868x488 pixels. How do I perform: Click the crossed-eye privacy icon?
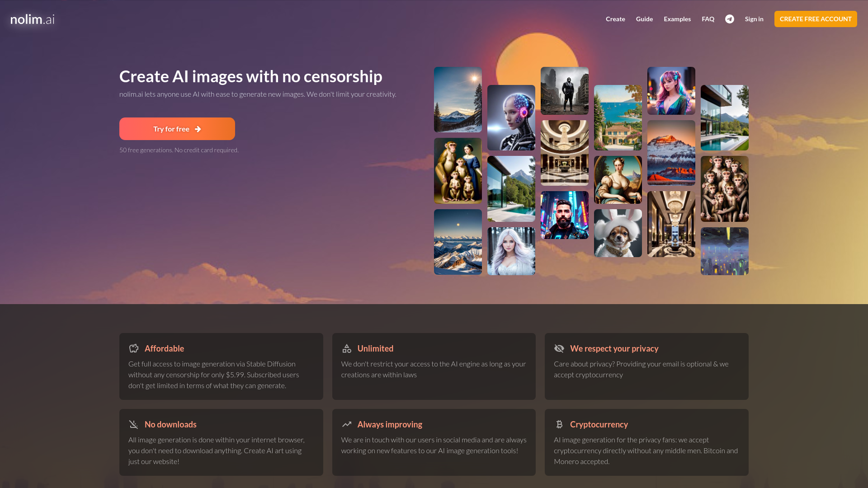click(x=560, y=348)
